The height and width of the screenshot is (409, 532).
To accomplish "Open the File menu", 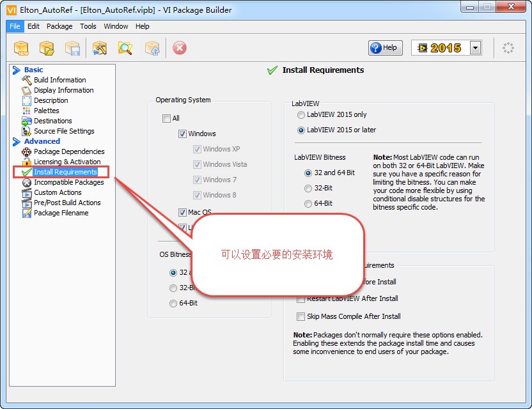I will [x=15, y=26].
